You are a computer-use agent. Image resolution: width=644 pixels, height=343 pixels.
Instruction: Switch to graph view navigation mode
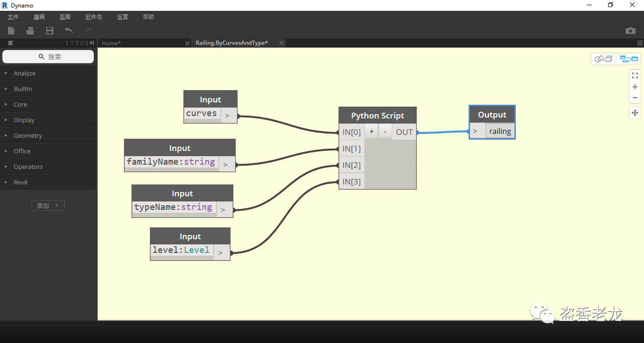coord(629,59)
